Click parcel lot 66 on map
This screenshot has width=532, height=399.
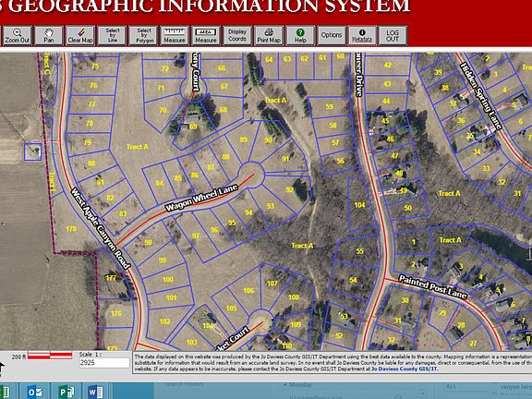click(x=222, y=67)
